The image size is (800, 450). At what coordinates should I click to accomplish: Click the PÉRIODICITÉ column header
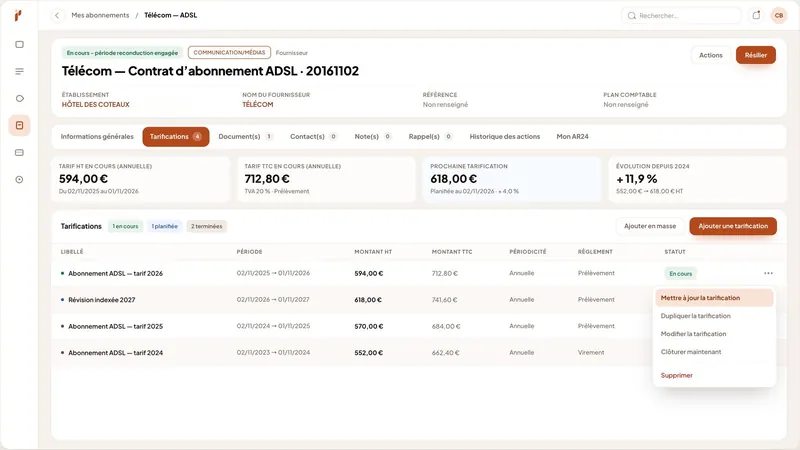tap(528, 252)
